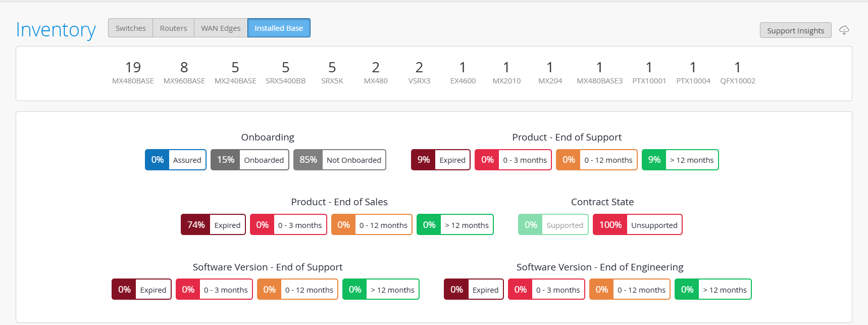Filter by MX480BASE device count
Image resolution: width=868 pixels, height=325 pixels.
click(x=133, y=73)
